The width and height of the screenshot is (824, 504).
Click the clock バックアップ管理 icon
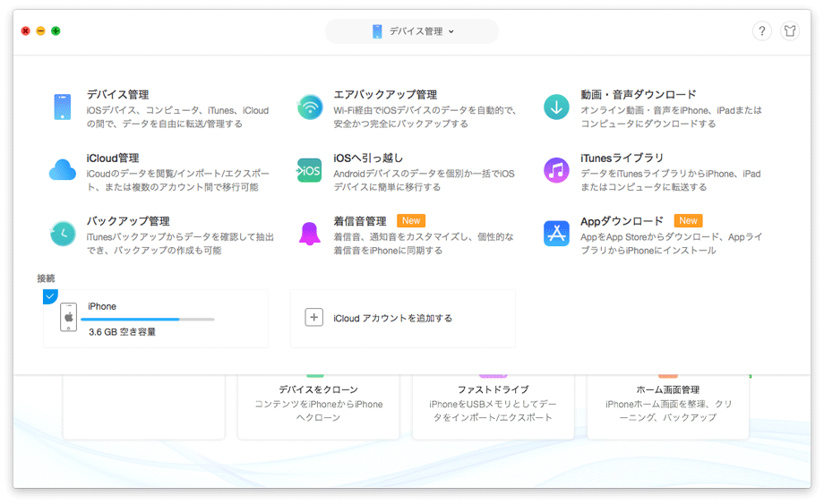[63, 234]
